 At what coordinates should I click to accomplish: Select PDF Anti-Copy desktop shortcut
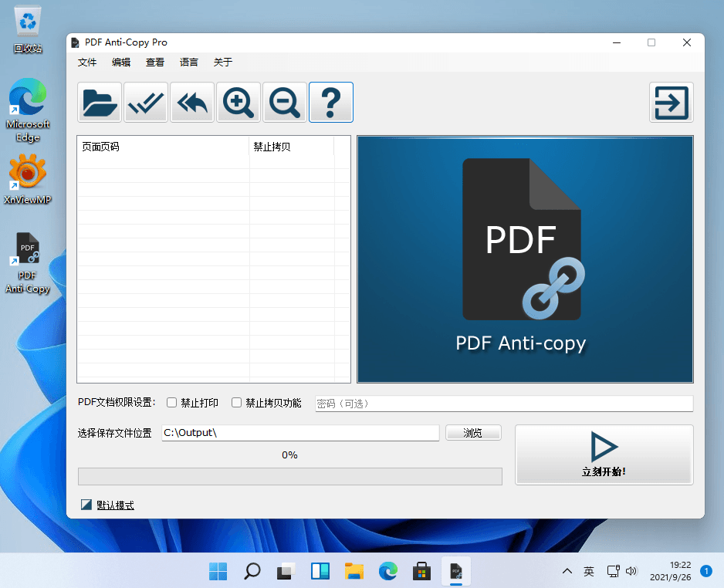click(x=28, y=263)
